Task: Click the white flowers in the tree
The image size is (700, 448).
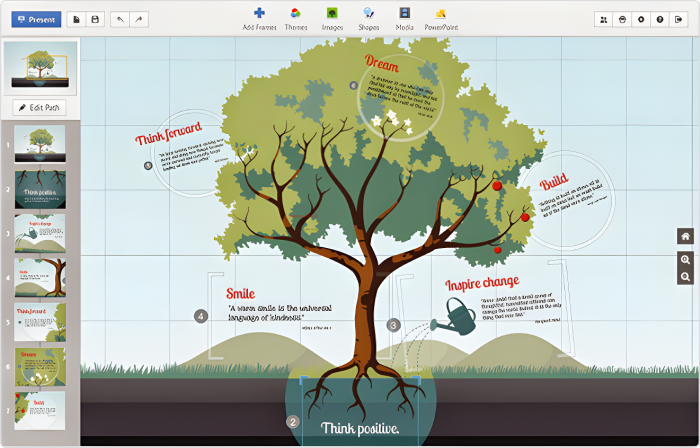Action: pyautogui.click(x=392, y=122)
